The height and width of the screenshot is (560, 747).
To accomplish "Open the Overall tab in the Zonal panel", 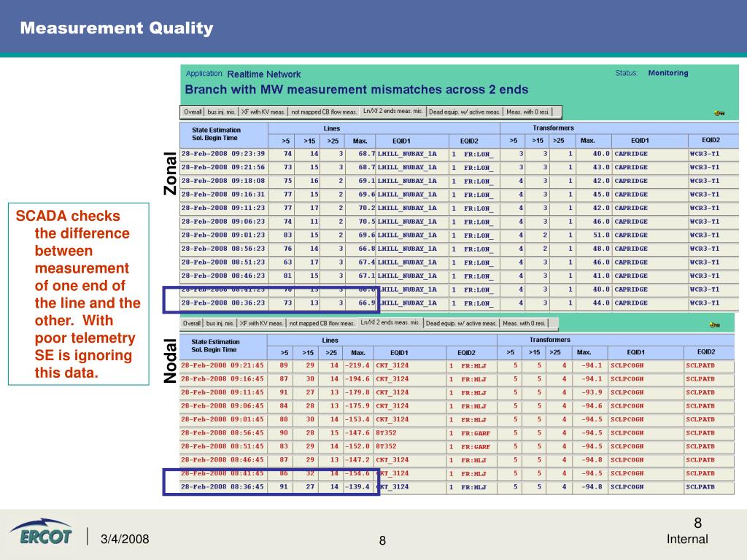I will point(193,112).
